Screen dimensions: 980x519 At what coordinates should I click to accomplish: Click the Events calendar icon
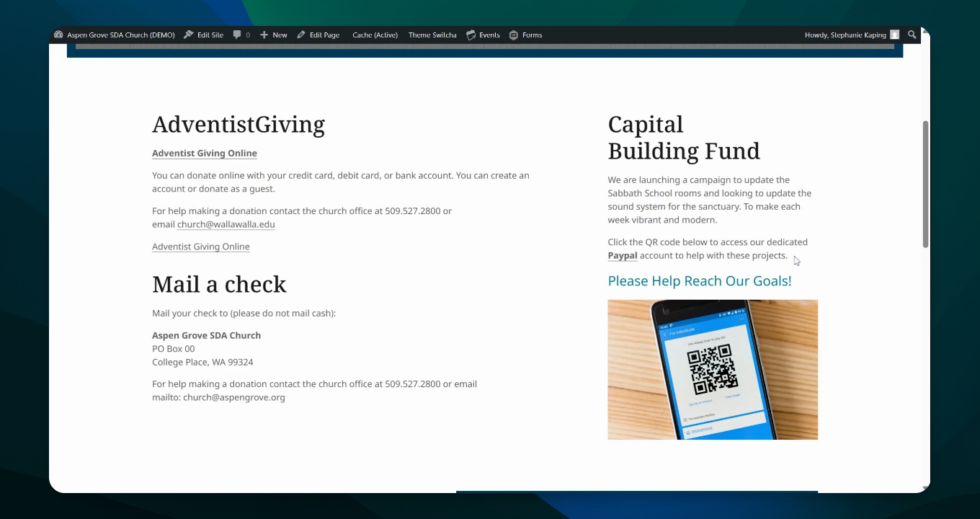pos(471,35)
